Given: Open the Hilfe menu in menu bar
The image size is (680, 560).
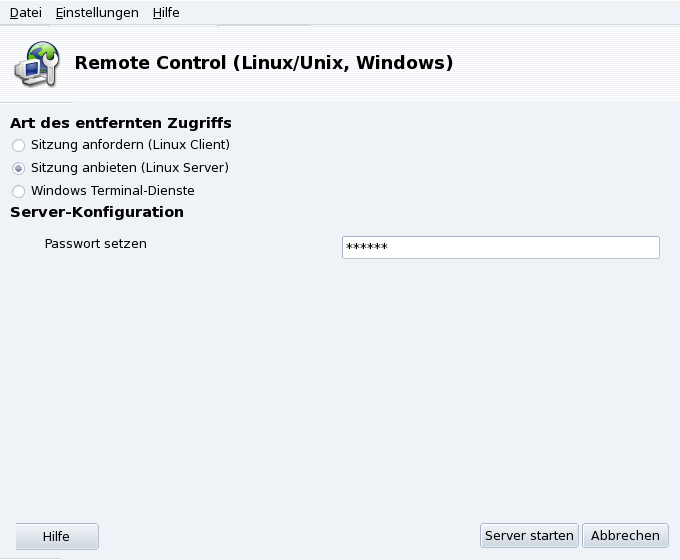Looking at the screenshot, I should coord(166,13).
